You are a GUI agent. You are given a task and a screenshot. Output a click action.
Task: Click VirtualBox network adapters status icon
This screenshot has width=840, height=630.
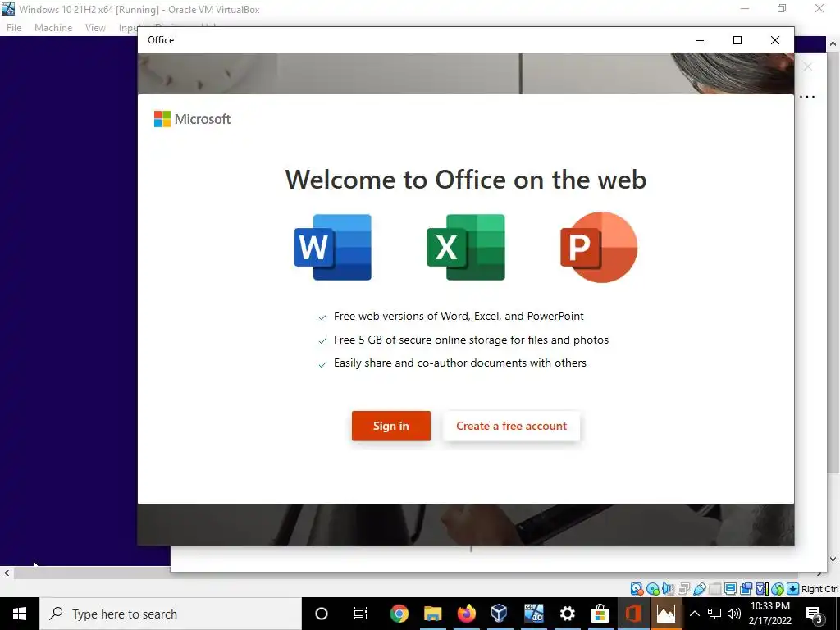(683, 589)
